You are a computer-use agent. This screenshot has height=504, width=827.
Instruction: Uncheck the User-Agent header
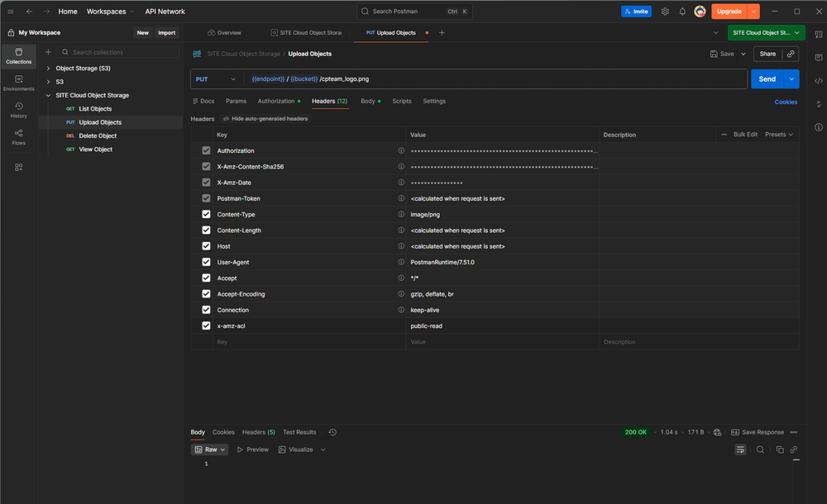click(206, 262)
